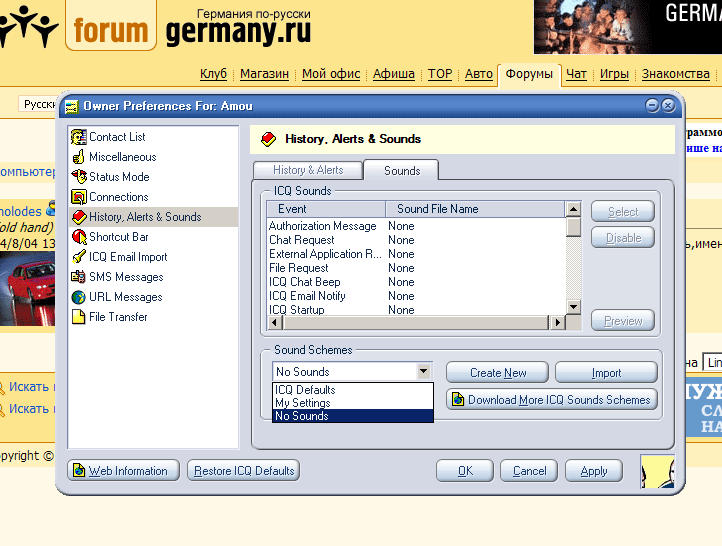Click the red book icon in the panel header
Viewport: 722px width, 546px height.
pyautogui.click(x=268, y=139)
